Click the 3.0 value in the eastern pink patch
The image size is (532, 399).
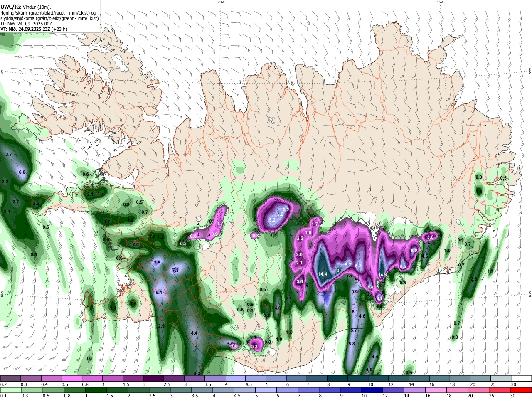tap(430, 237)
